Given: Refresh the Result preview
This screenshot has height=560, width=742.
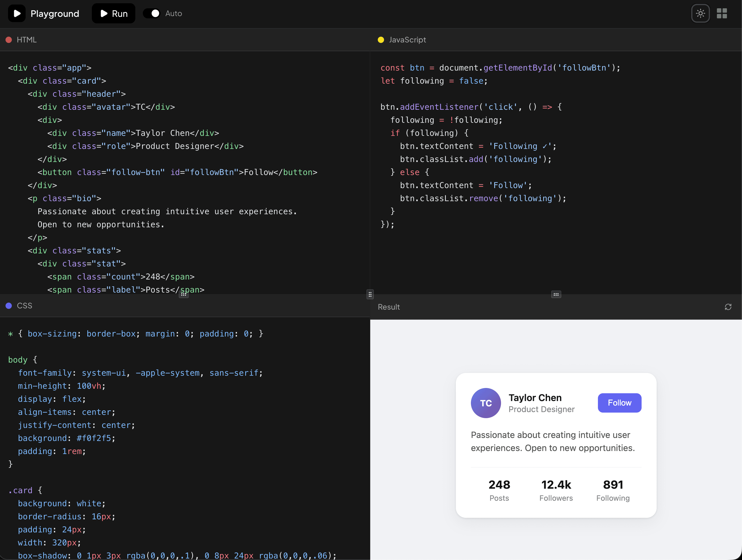Looking at the screenshot, I should [728, 307].
